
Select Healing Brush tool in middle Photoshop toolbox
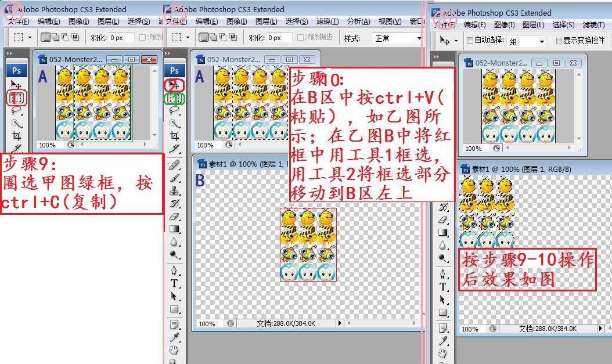pos(174,165)
